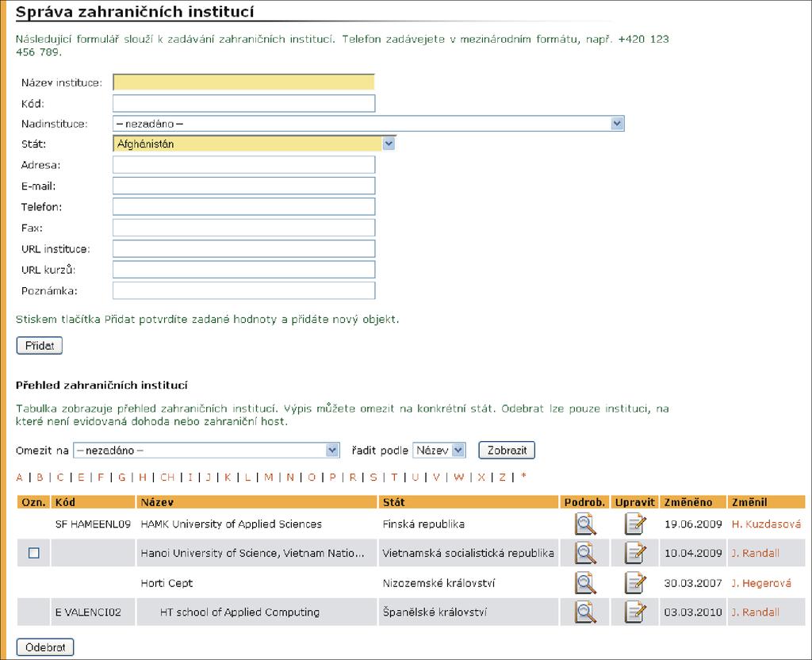
Task: Filter list by letter W
Action: pyautogui.click(x=459, y=477)
